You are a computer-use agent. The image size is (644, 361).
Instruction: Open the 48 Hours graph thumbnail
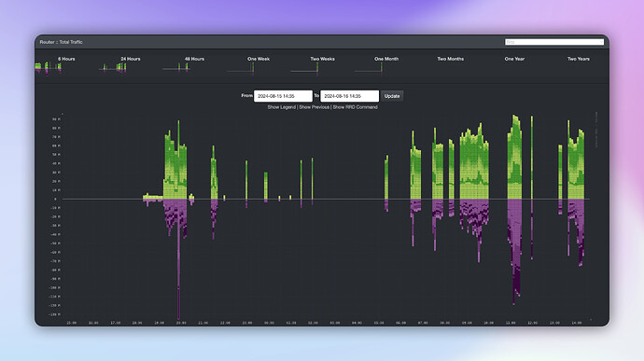click(x=176, y=68)
